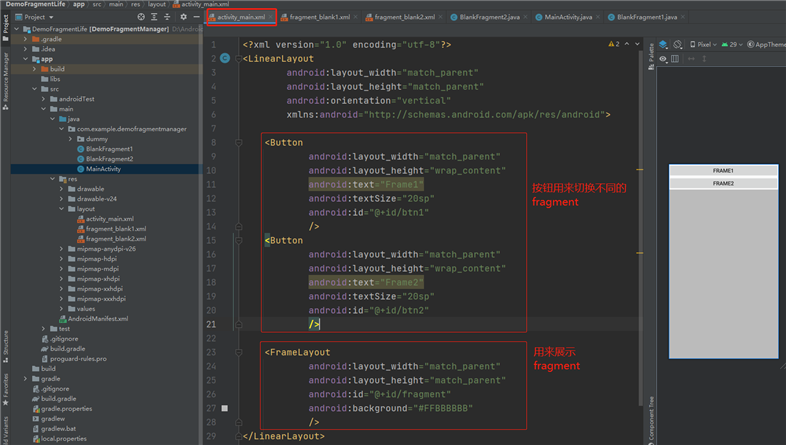Open the Favorites tool window strip

(x=6, y=389)
